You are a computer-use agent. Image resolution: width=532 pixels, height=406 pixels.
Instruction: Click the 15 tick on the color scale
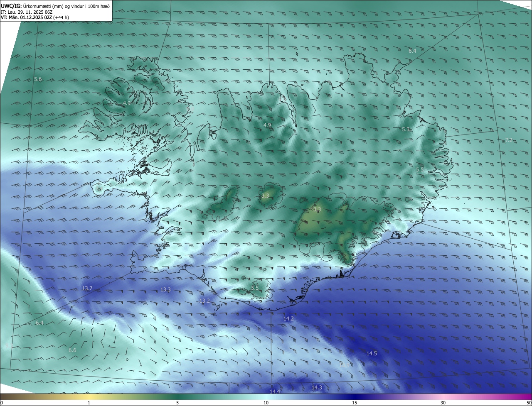(355, 403)
